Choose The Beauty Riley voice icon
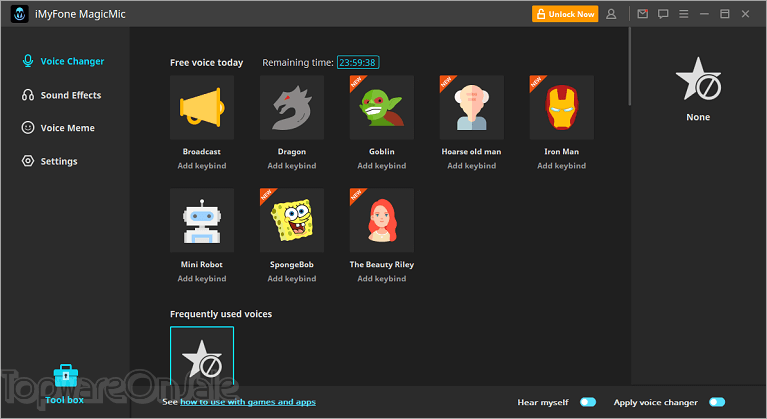This screenshot has width=767, height=419. 382,221
